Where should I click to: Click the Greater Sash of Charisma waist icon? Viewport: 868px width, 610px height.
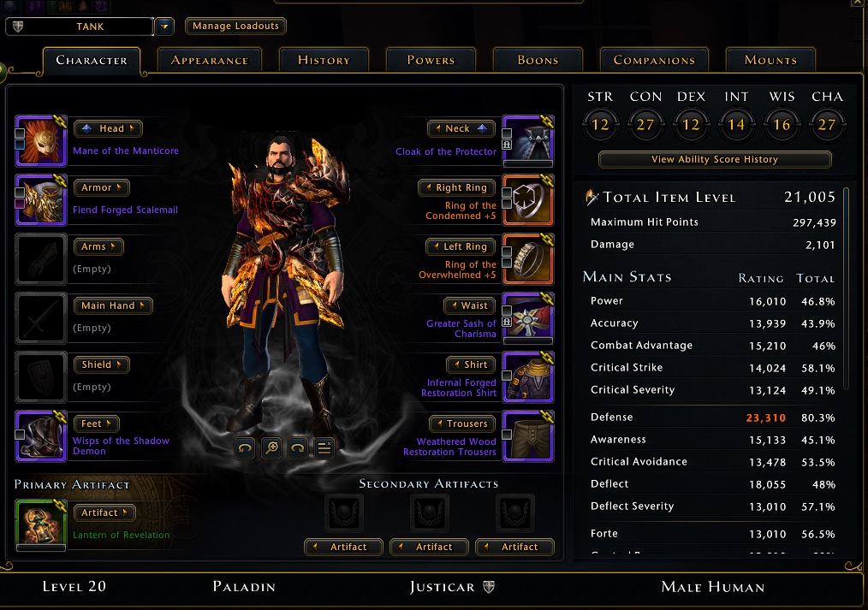528,318
